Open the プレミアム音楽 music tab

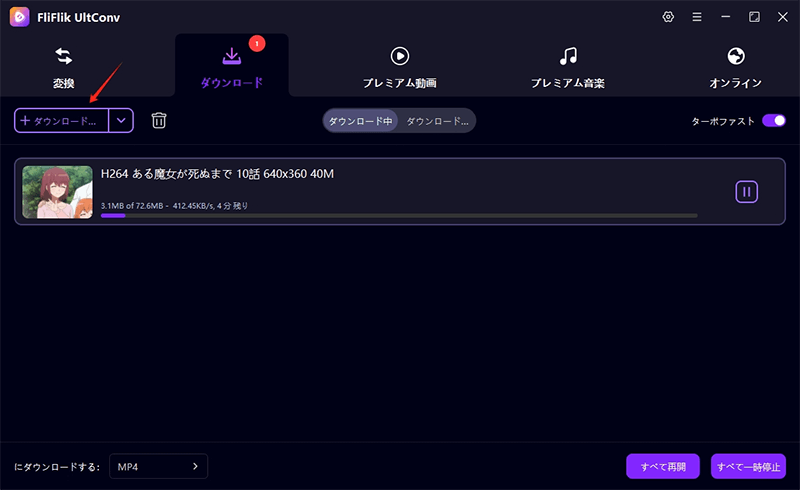click(567, 66)
